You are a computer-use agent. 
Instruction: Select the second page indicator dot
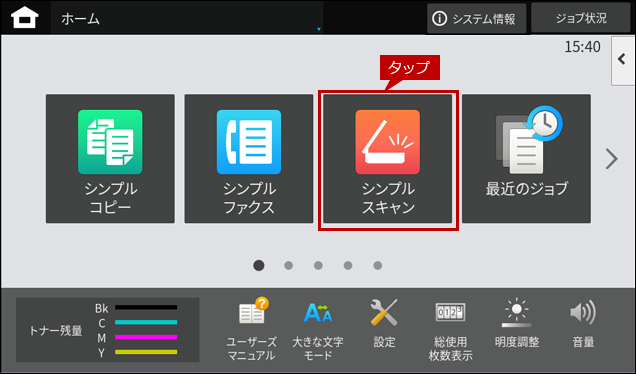pyautogui.click(x=288, y=265)
